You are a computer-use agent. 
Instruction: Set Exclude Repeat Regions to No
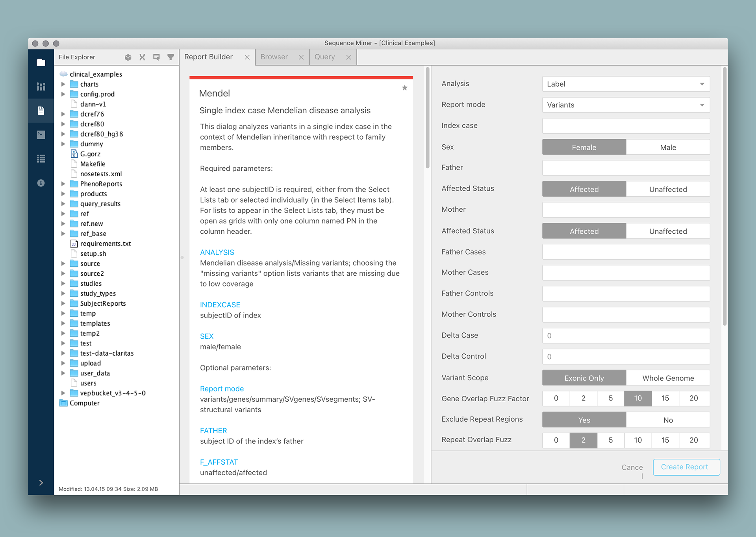[668, 420]
